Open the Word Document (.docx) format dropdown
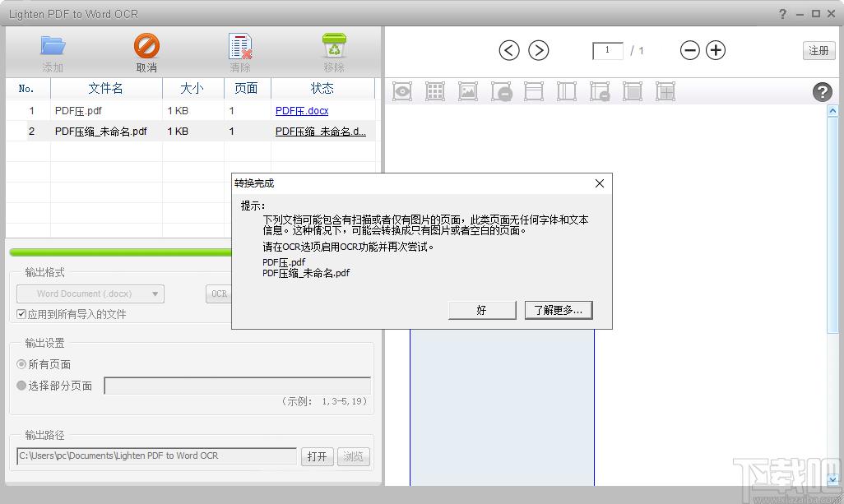 tap(90, 294)
